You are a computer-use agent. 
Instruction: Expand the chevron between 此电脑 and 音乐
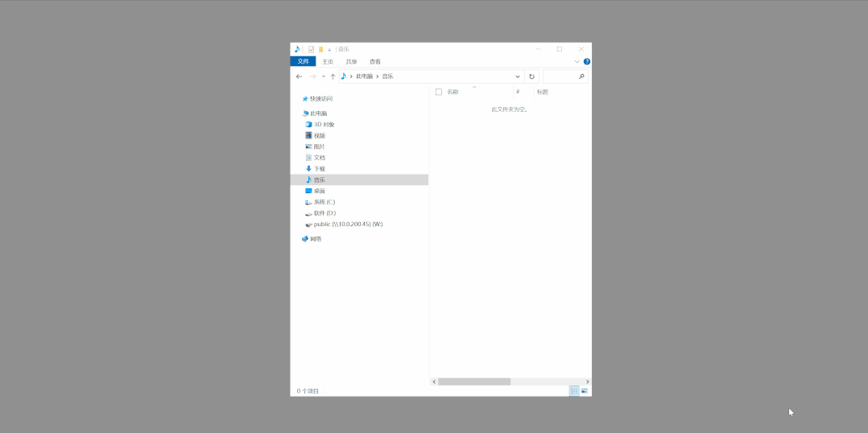(378, 76)
